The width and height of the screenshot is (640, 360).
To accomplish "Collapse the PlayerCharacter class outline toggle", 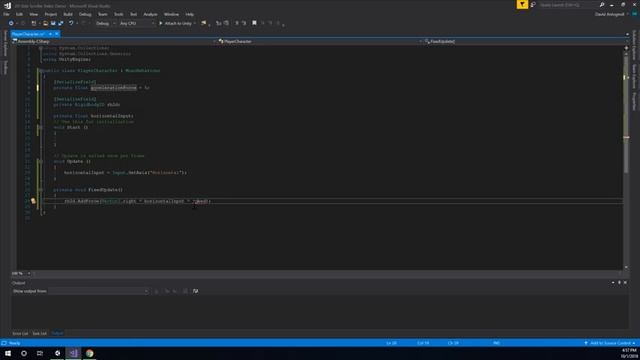I will coord(40,71).
